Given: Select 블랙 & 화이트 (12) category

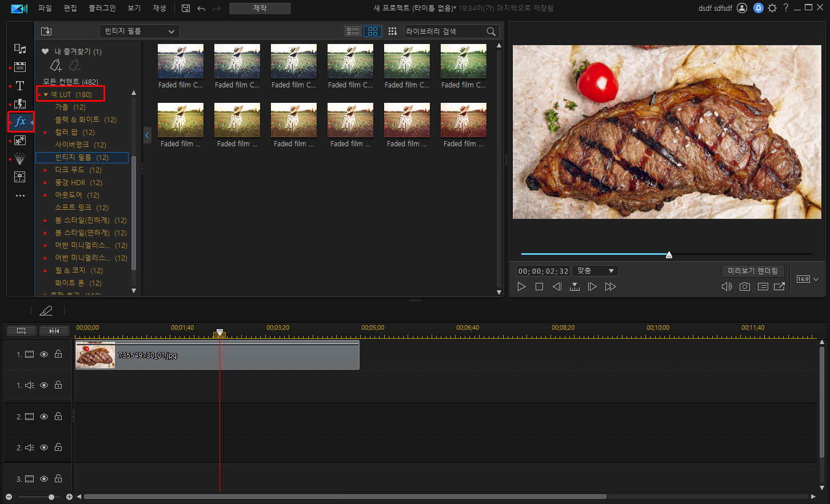Looking at the screenshot, I should 86,119.
